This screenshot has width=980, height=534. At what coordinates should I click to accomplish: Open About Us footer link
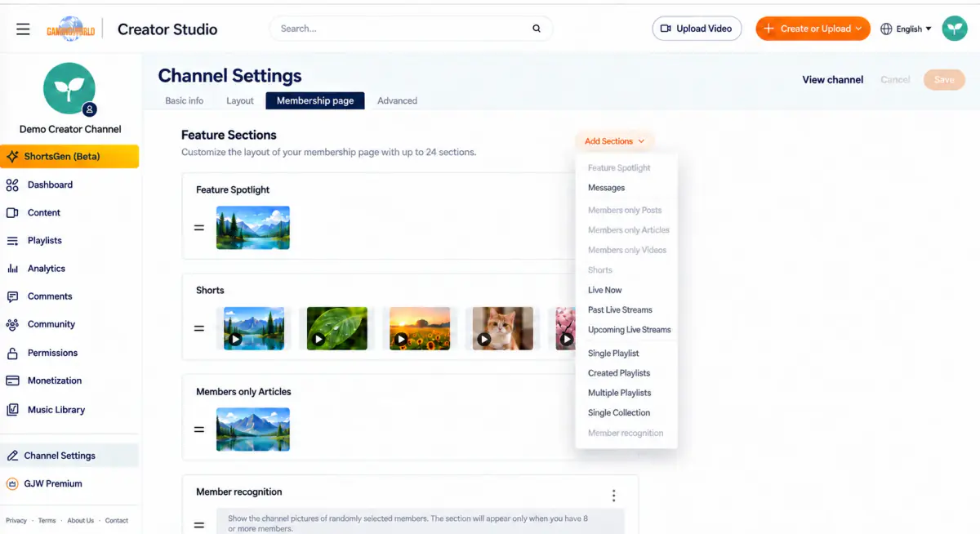80,520
